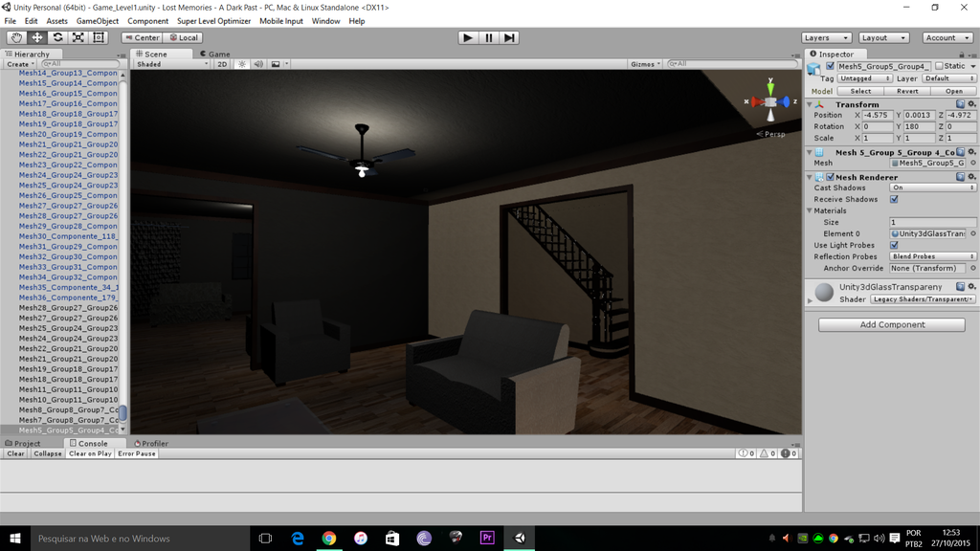The width and height of the screenshot is (980, 551).
Task: Open Transform component help icon
Action: 960,104
